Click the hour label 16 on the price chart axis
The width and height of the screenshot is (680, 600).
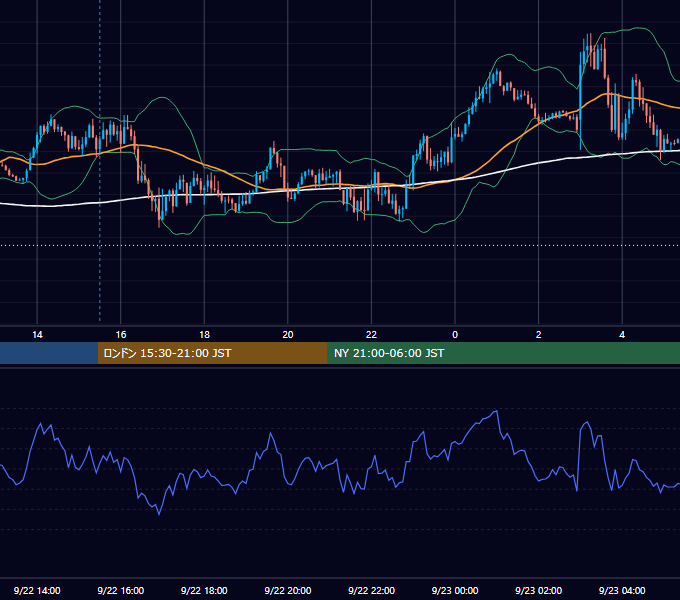pos(121,335)
